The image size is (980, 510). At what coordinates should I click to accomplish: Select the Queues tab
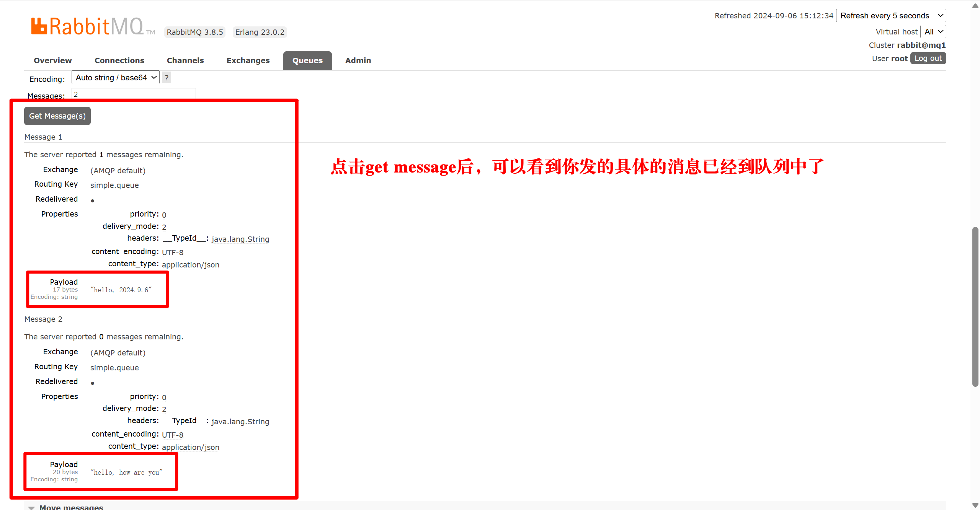(307, 60)
